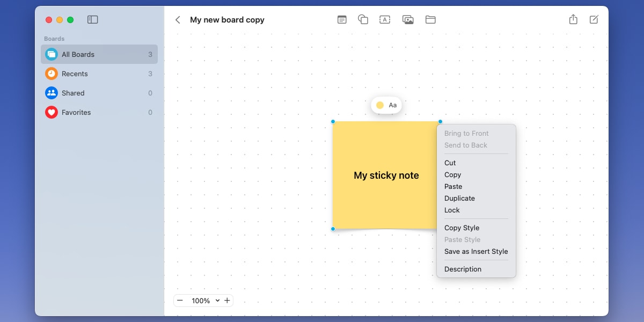Open the shapes library icon
The height and width of the screenshot is (322, 644).
tap(363, 20)
